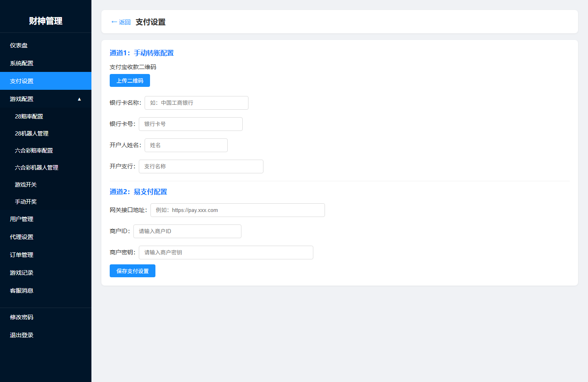
Task: Open 游戏开关 submenu item
Action: click(46, 185)
